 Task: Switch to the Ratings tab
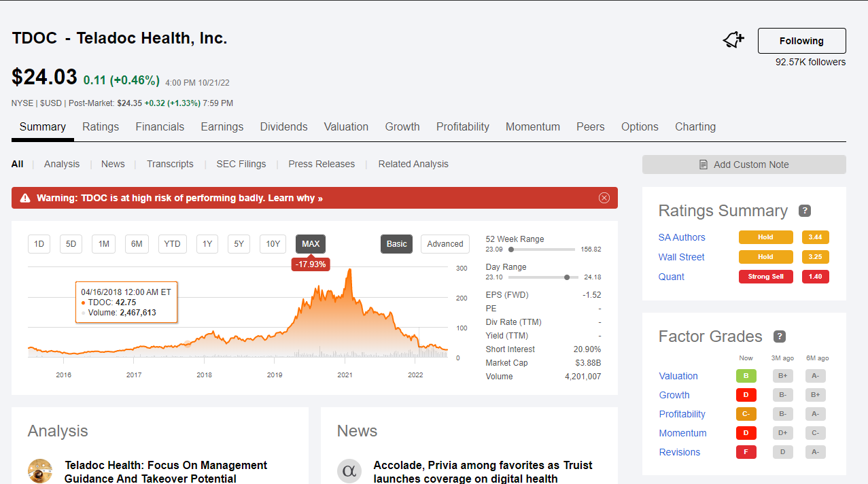[101, 126]
